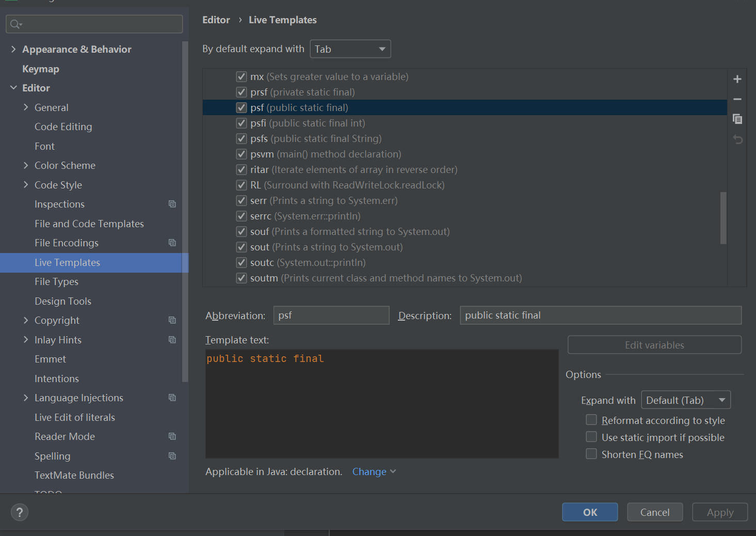Enable Reformat according to style
The height and width of the screenshot is (536, 756).
point(591,420)
